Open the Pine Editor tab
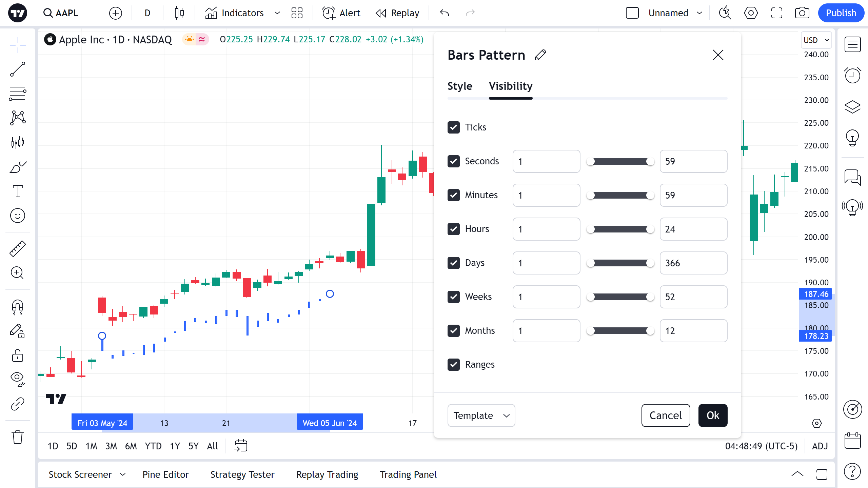The height and width of the screenshot is (488, 868). click(165, 474)
